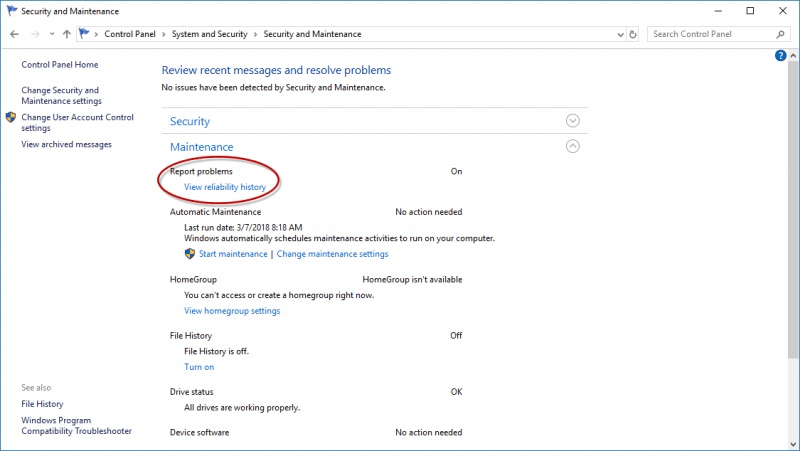800x451 pixels.
Task: Go up one level with Up arrow
Action: coord(66,34)
